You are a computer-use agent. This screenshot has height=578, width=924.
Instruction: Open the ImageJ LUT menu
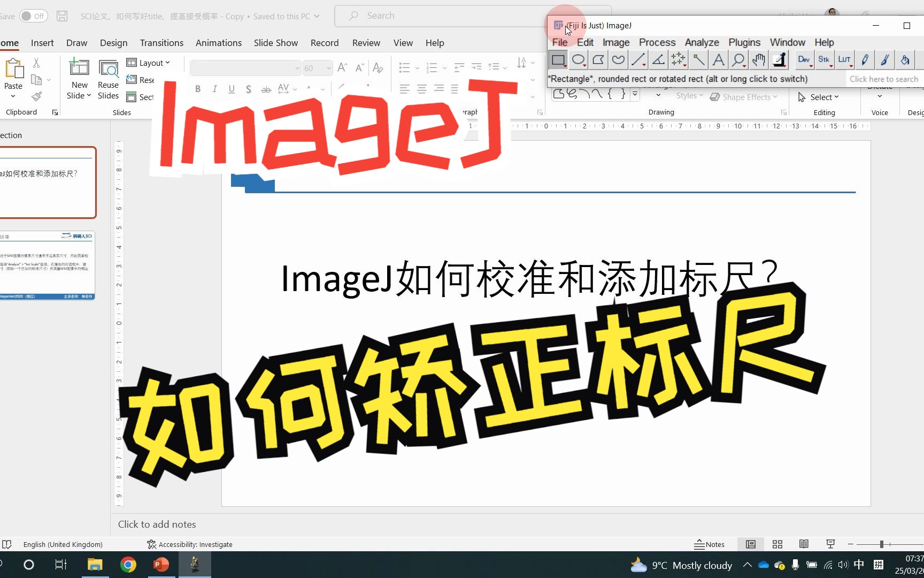844,60
